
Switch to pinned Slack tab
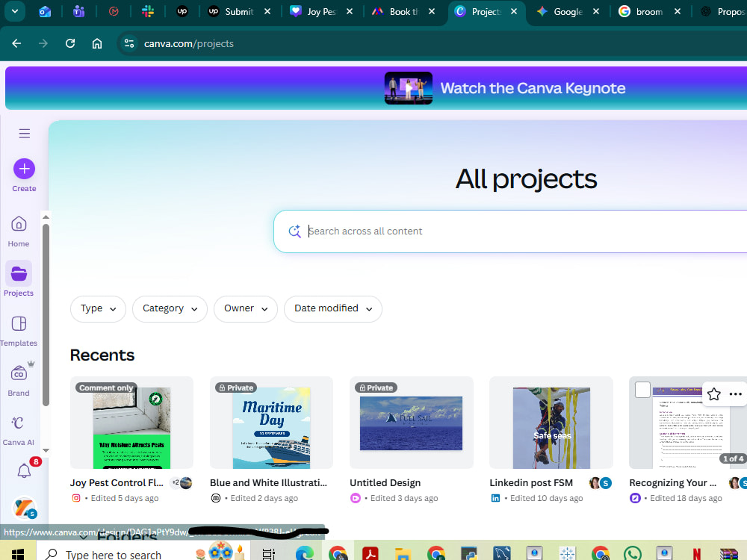tap(148, 11)
